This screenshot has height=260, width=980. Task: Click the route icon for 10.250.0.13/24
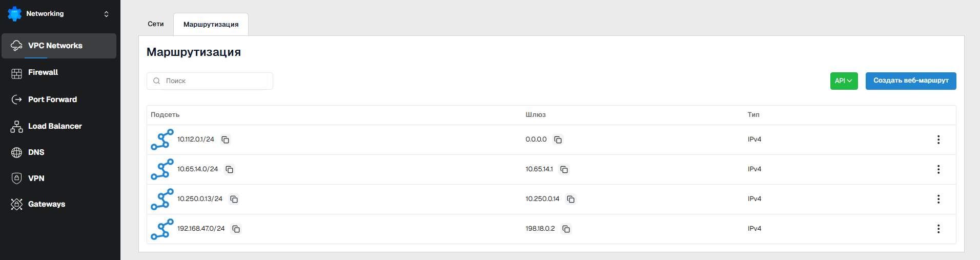point(162,199)
